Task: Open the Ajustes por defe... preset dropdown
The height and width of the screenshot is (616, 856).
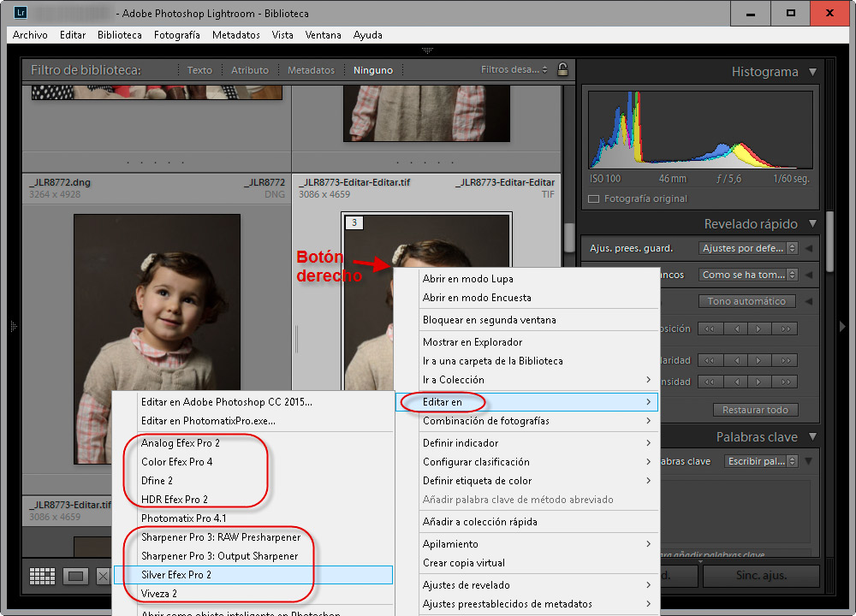Action: click(x=748, y=248)
